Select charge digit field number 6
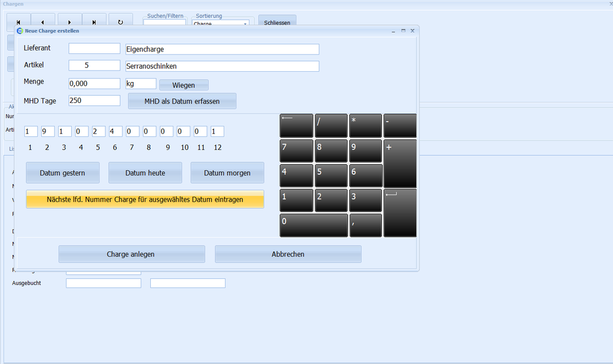 click(x=116, y=131)
